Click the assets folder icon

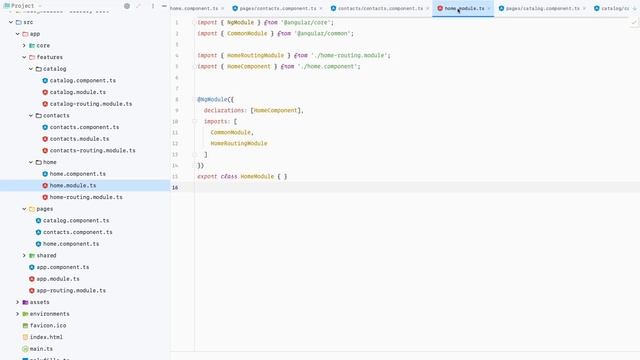(25, 302)
